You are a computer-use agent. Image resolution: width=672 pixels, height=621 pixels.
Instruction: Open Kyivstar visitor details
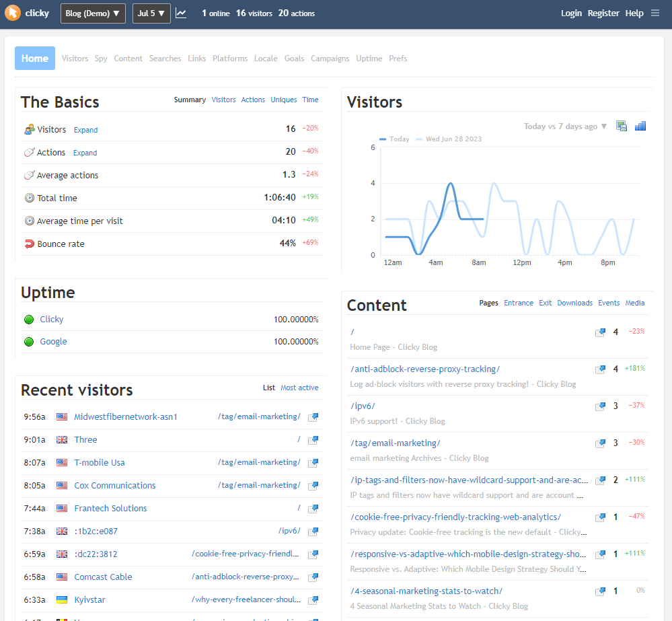(89, 599)
